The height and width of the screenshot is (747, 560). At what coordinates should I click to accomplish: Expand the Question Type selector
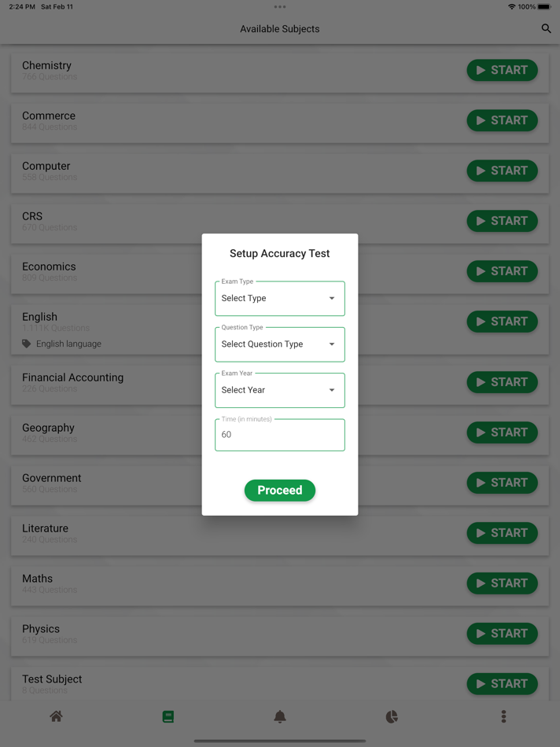click(x=279, y=344)
